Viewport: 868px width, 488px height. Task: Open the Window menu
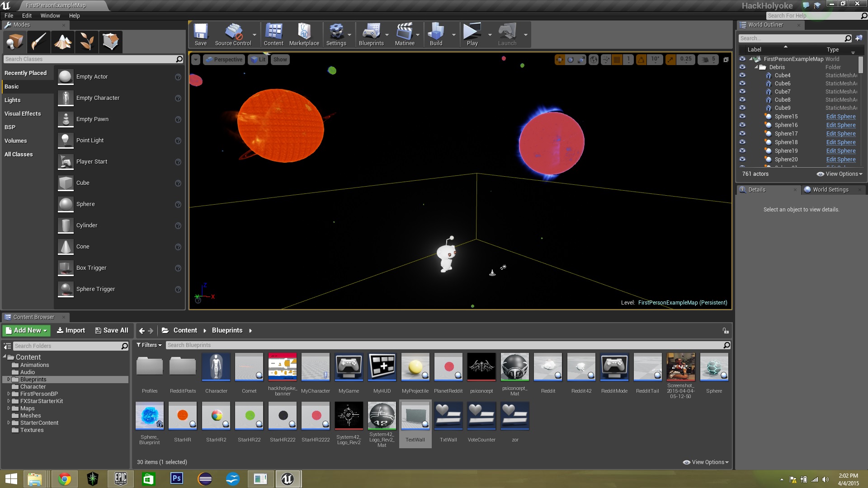pos(50,15)
